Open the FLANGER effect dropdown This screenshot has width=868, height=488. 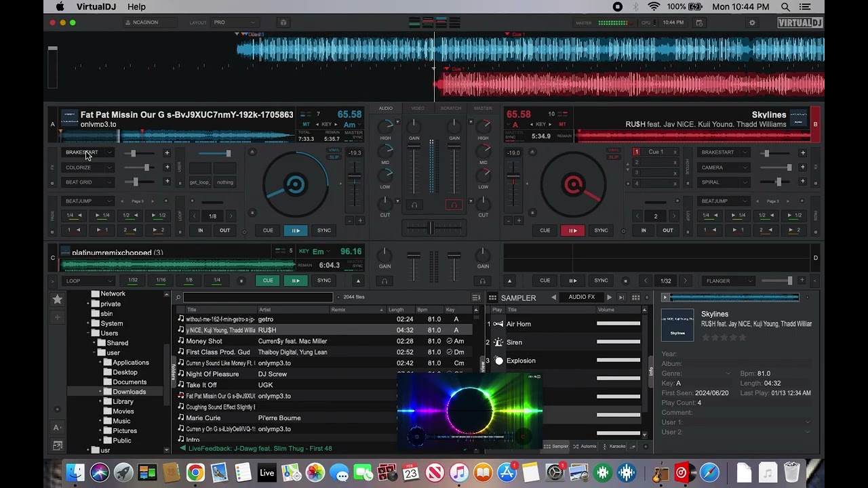click(729, 281)
